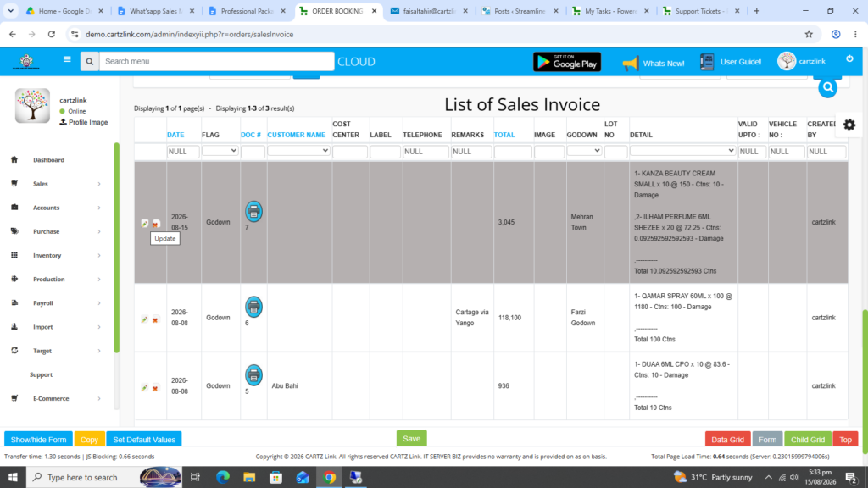The height and width of the screenshot is (488, 868).
Task: Open the User Guide link
Action: (x=731, y=62)
